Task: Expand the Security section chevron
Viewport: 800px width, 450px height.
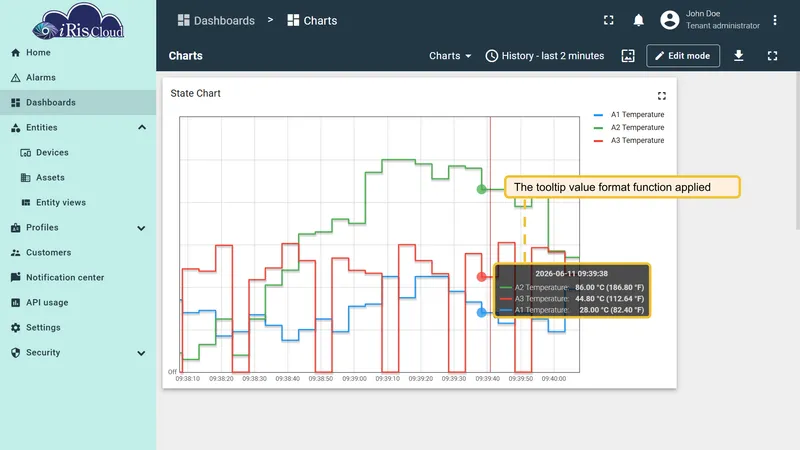Action: tap(141, 353)
